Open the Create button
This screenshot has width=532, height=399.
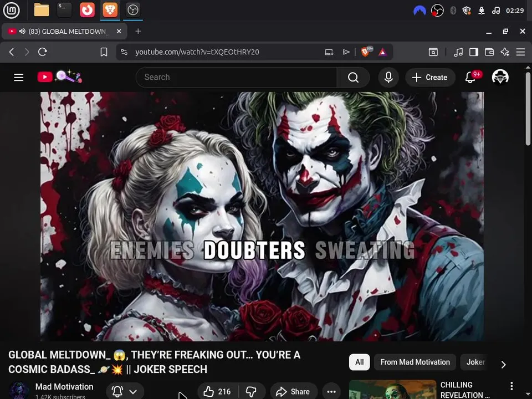[x=430, y=78]
